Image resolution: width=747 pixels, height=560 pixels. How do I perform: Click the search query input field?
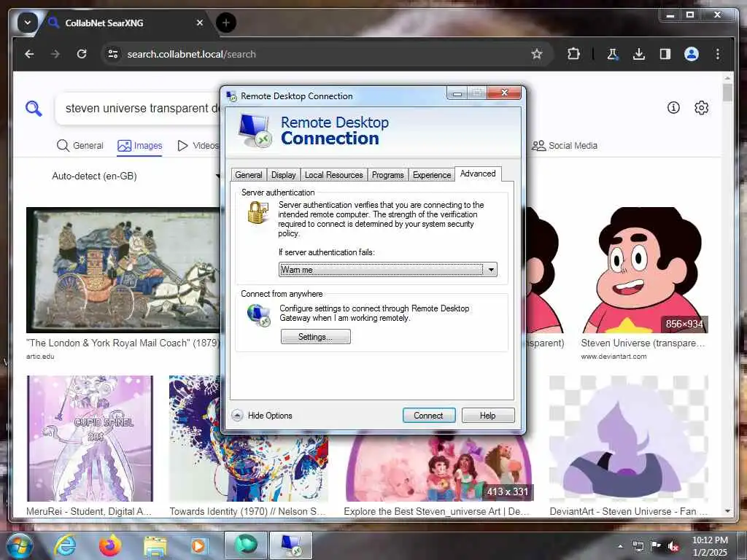138,109
